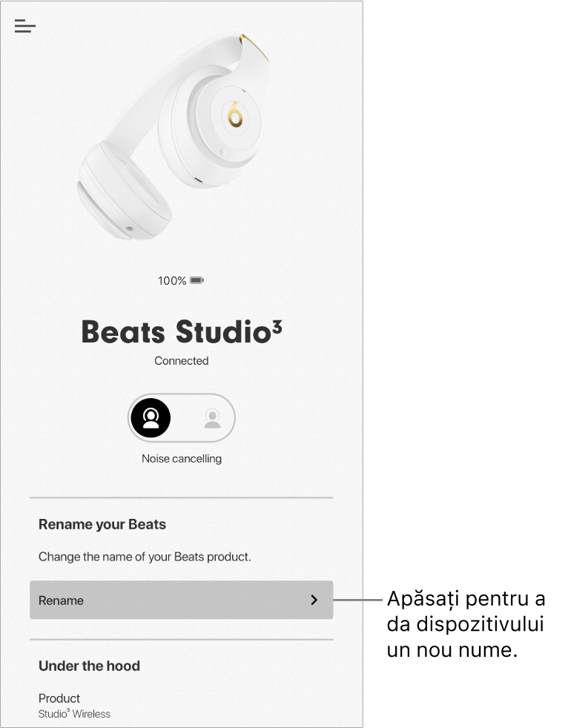Select the 100% battery percentage label
This screenshot has height=728, width=568.
coord(172,280)
